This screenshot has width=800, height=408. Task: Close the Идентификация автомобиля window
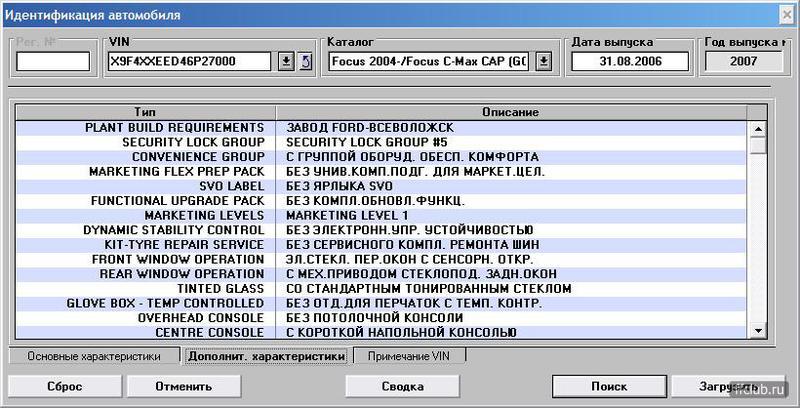tap(787, 15)
